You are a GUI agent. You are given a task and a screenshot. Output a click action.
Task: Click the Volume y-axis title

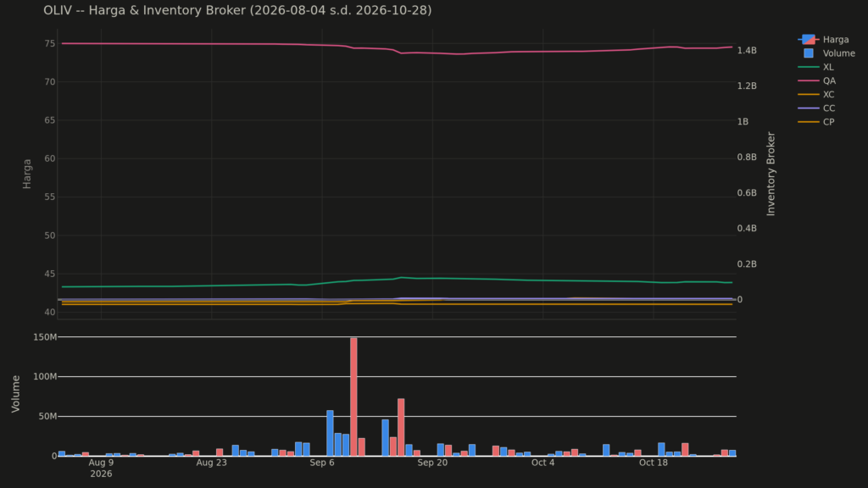pos(15,393)
